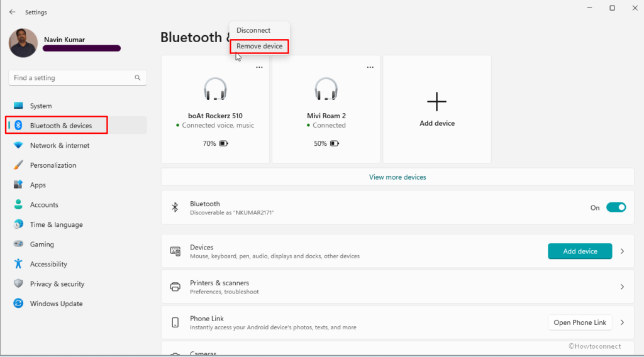Click the System icon in sidebar
644x357 pixels.
[x=18, y=106]
